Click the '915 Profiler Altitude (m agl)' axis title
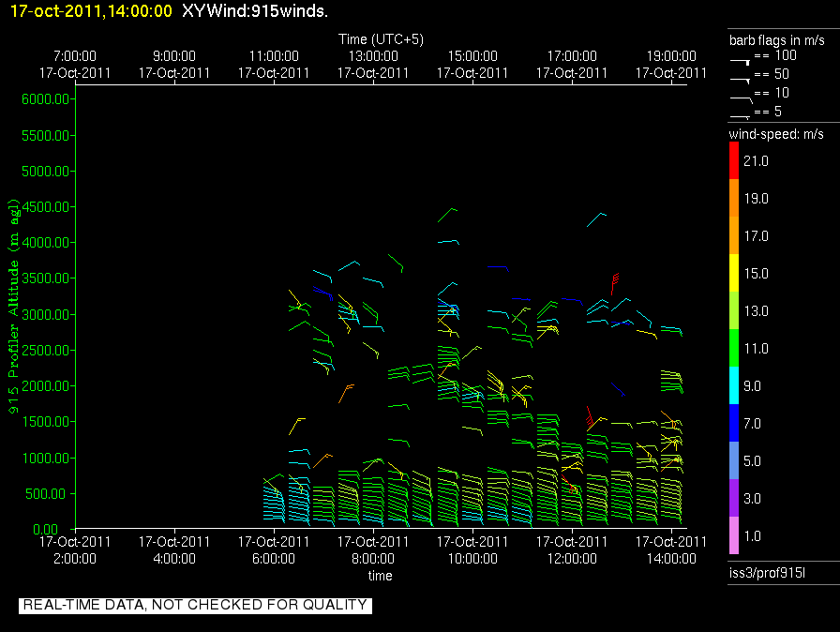The height and width of the screenshot is (632, 840). 13,306
